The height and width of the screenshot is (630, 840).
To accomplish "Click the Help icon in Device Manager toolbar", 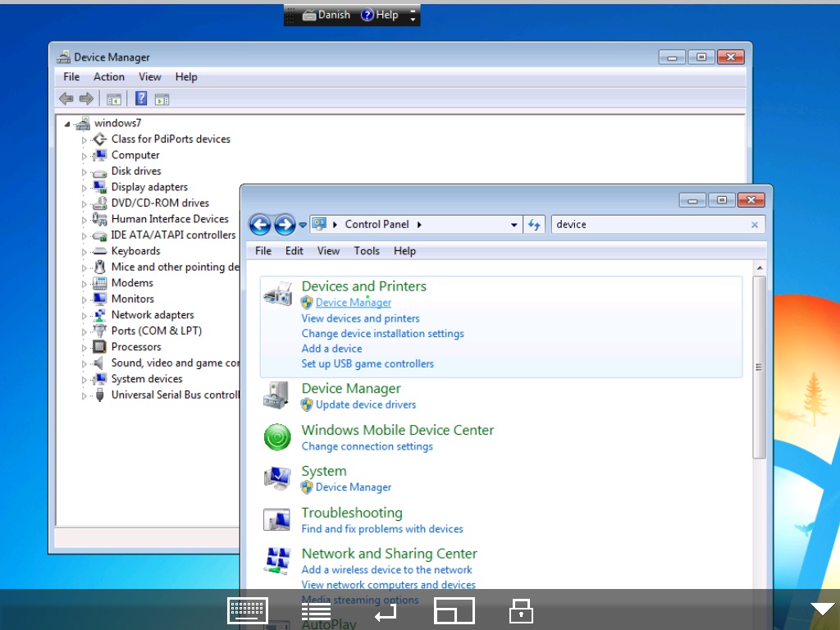I will 141,98.
